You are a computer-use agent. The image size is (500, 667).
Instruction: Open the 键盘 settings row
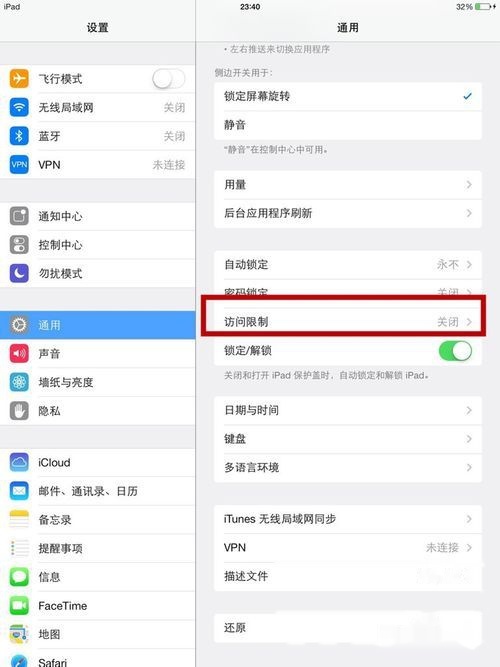(x=348, y=439)
